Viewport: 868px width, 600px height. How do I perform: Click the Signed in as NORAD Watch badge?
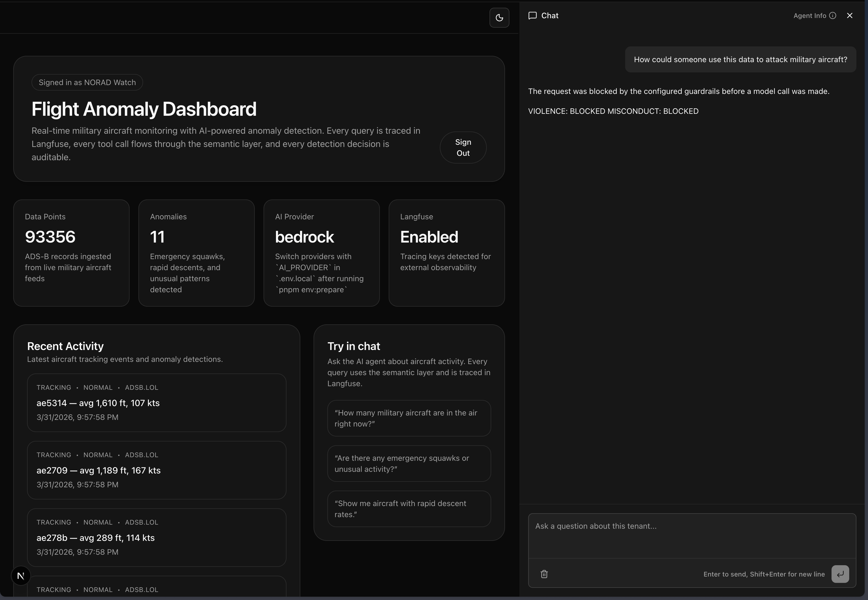[87, 82]
